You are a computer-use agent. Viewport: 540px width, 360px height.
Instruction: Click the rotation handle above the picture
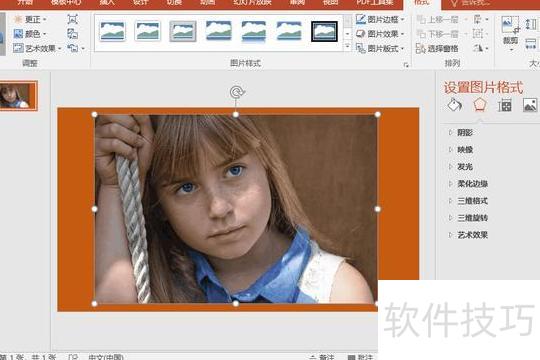237,92
